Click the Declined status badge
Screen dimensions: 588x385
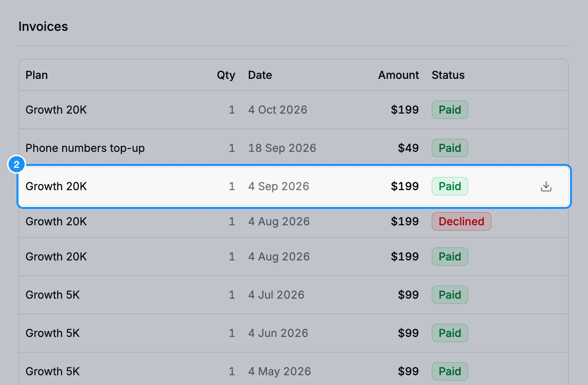tap(461, 221)
